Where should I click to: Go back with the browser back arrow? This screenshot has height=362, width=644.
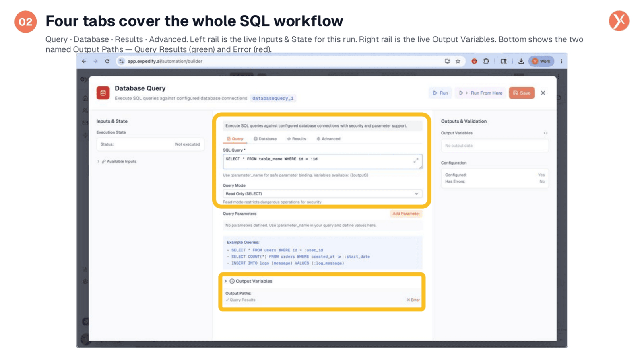84,61
